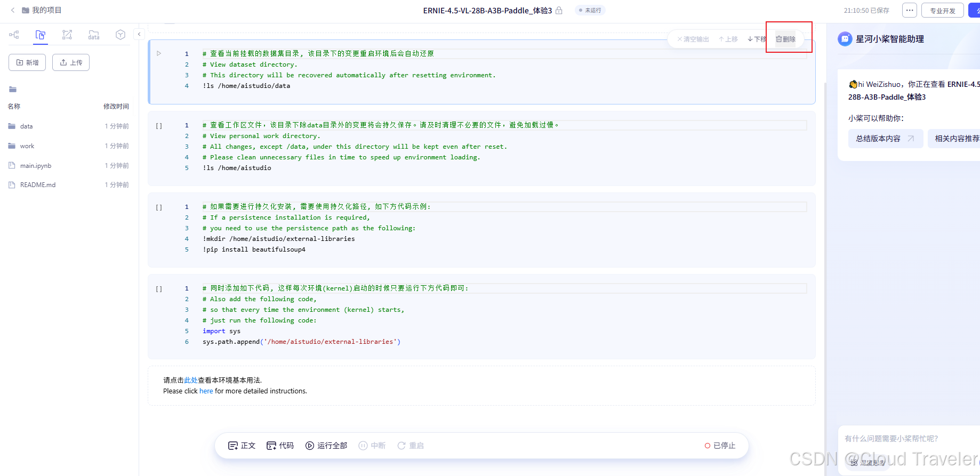Click 下移 to move cell down
This screenshot has width=980, height=476.
click(757, 39)
